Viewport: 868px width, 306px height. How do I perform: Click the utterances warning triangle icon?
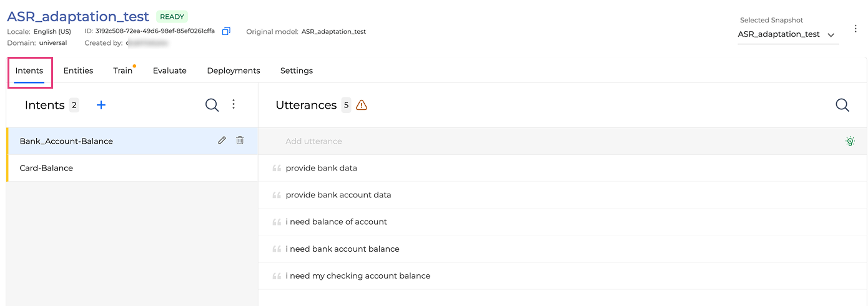[x=362, y=105]
